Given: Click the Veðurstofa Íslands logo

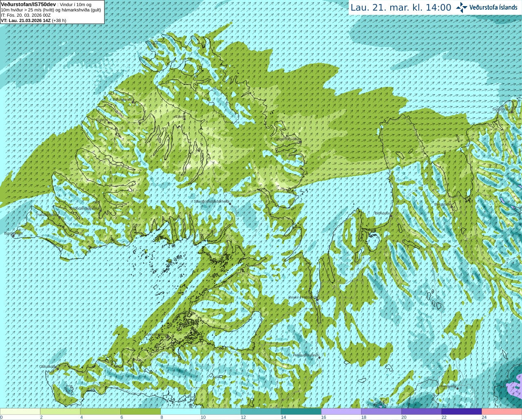Looking at the screenshot, I should tap(487, 7).
